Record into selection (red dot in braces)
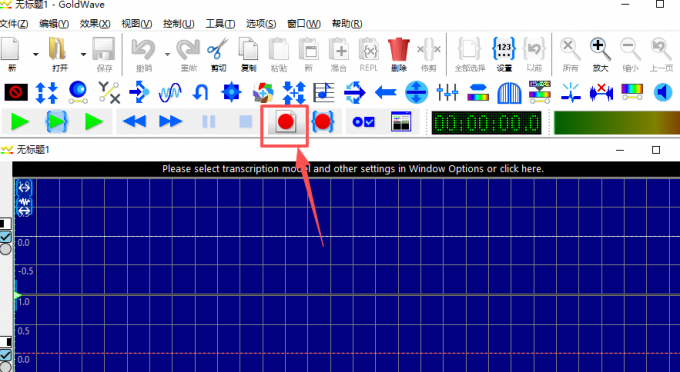This screenshot has width=680, height=372. click(322, 122)
